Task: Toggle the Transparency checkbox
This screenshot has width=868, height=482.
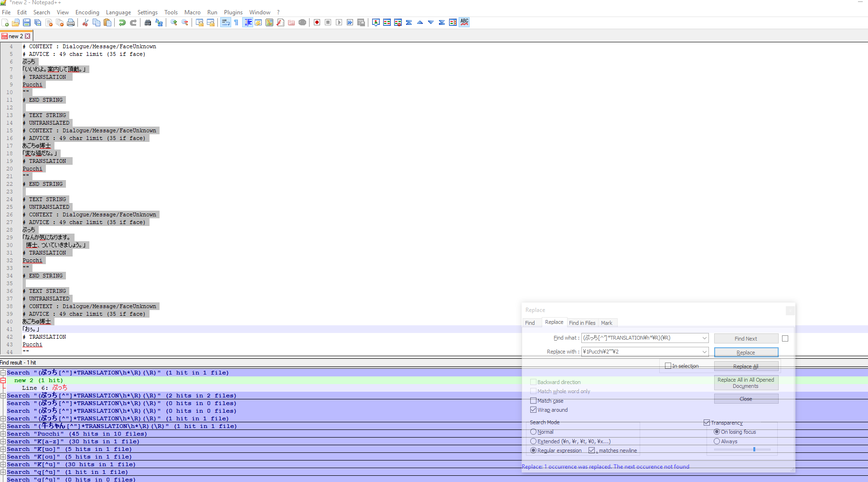Action: tap(707, 423)
